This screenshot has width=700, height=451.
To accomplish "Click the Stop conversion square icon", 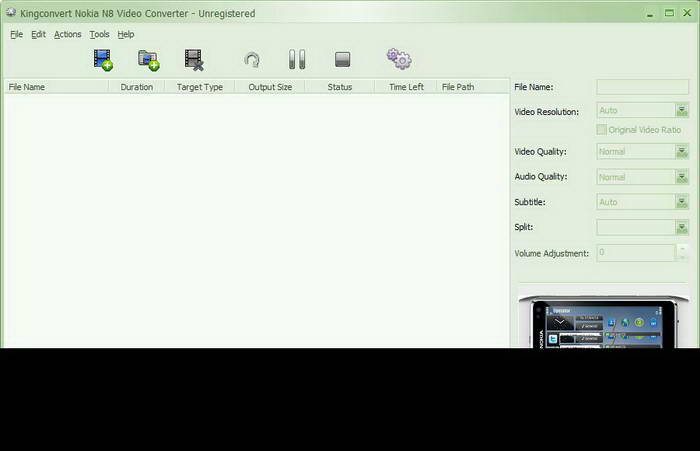I will click(342, 59).
